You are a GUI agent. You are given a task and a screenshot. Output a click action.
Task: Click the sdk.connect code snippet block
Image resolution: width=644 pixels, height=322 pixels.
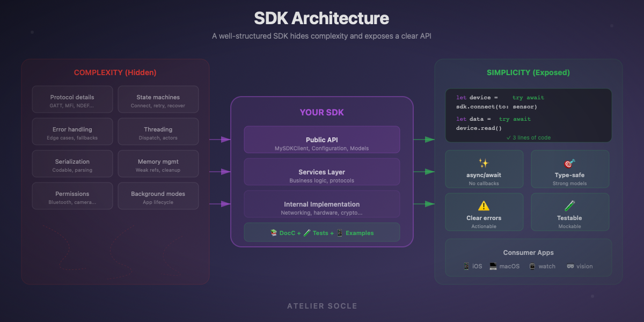528,113
